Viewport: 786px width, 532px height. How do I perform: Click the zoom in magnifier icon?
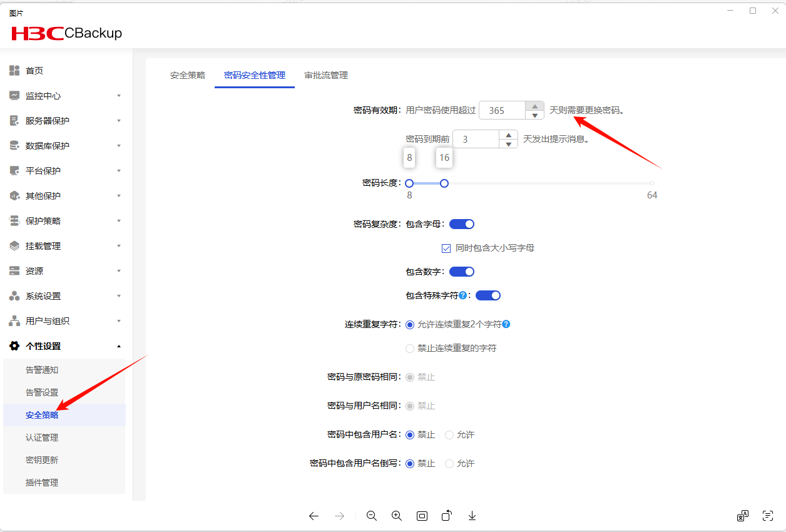(x=397, y=516)
